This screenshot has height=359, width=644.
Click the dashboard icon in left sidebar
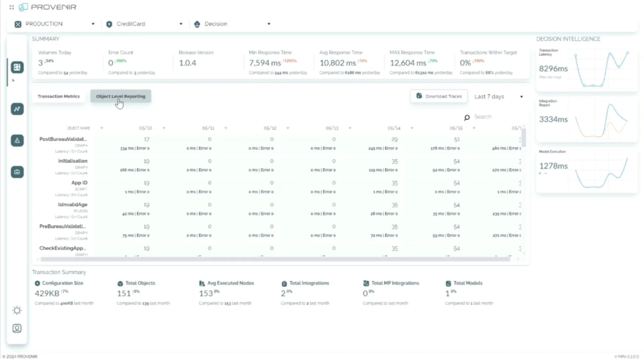point(17,67)
